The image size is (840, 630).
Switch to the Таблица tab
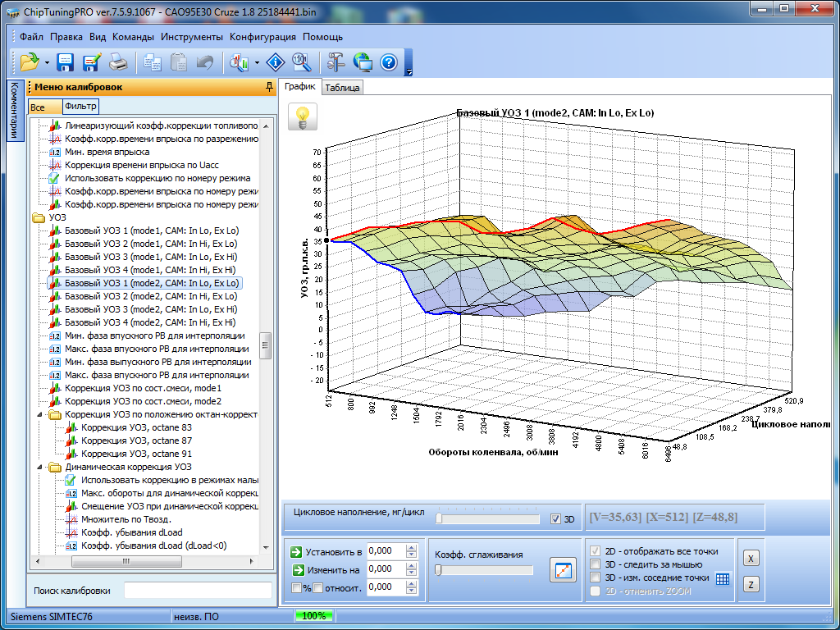pyautogui.click(x=342, y=88)
